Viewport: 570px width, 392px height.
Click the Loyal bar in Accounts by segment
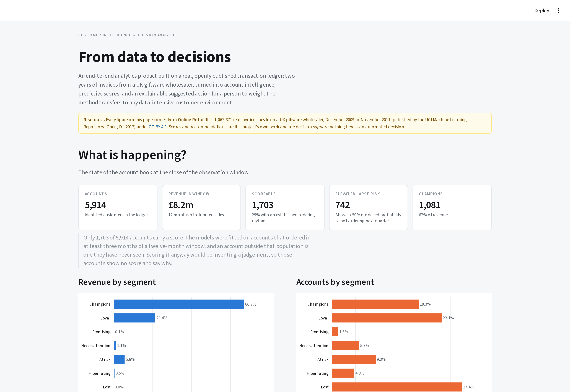pos(387,318)
